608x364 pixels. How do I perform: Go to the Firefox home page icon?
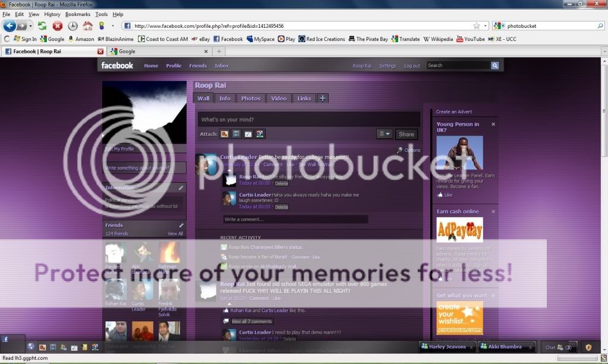pyautogui.click(x=87, y=26)
